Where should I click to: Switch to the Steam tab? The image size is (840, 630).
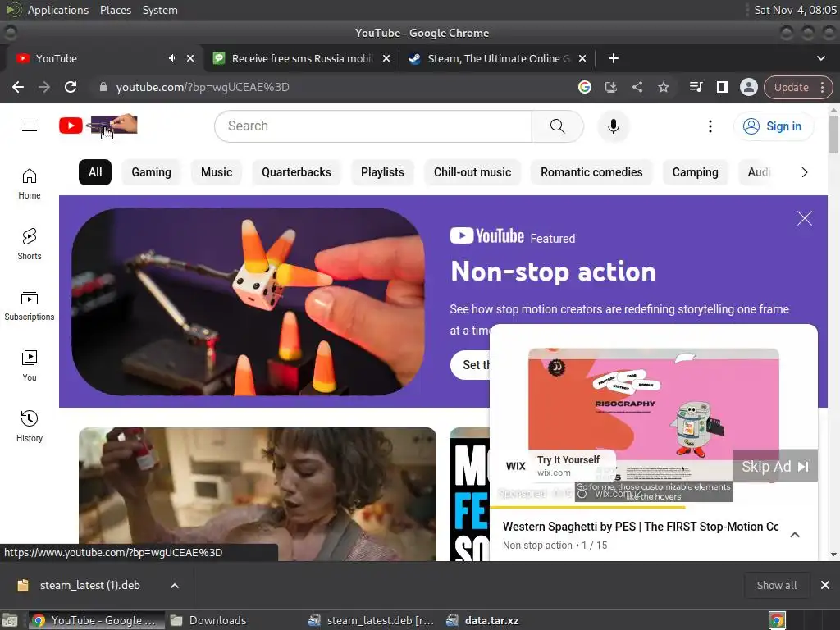point(496,58)
